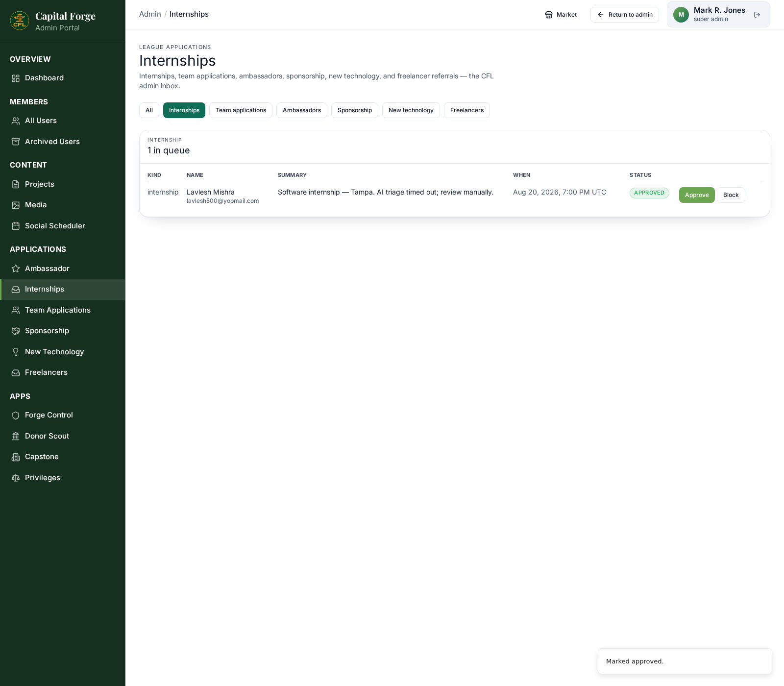Switch to Ambassadors filter tab
This screenshot has height=686, width=784.
(302, 110)
